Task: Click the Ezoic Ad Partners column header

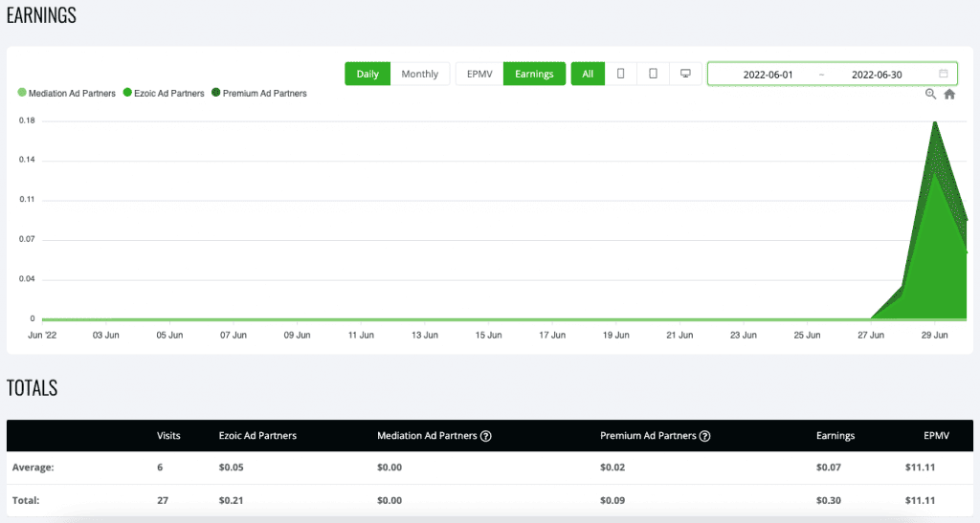Action: pos(257,436)
